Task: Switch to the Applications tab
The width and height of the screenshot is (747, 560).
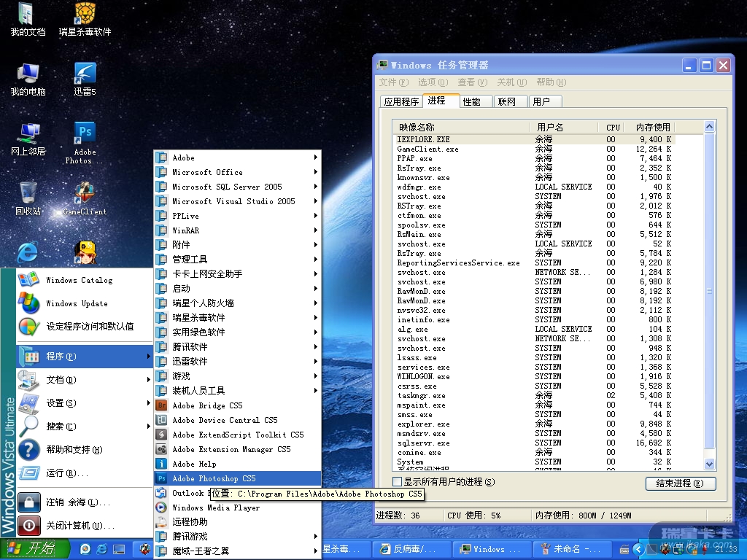Action: click(401, 101)
